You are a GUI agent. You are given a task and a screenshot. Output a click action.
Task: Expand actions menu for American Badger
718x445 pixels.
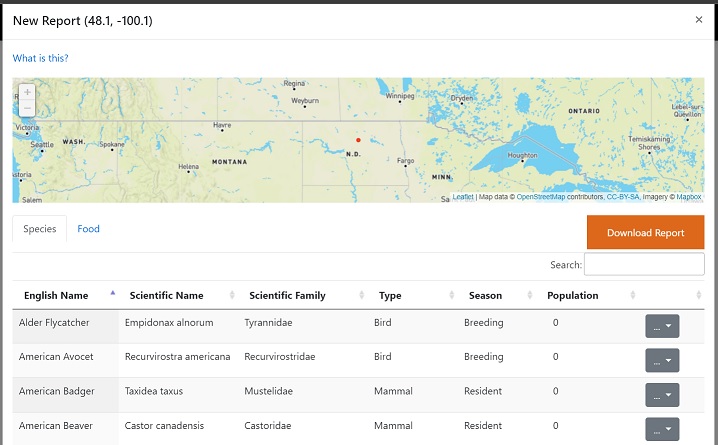(662, 394)
